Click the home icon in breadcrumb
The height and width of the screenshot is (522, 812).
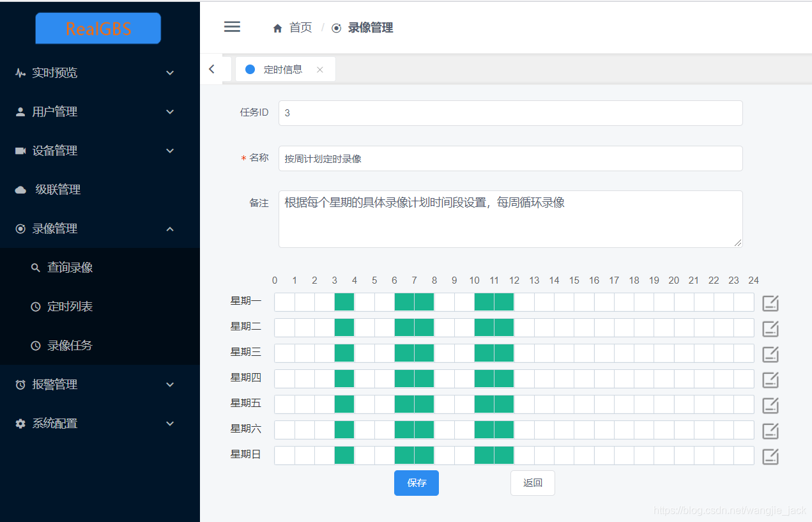tap(277, 28)
